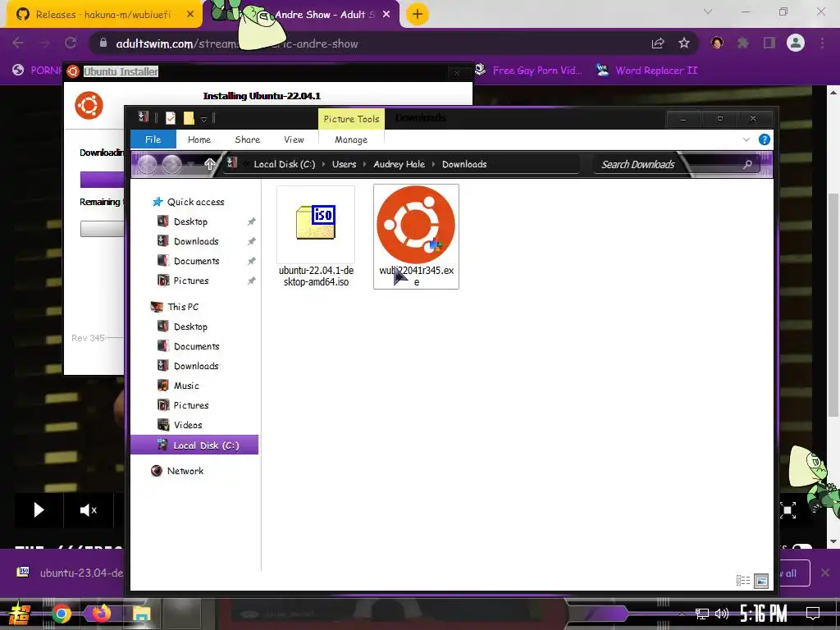Screen dimensions: 840x630
Task: Open Documents under Quick access
Action: [197, 262]
